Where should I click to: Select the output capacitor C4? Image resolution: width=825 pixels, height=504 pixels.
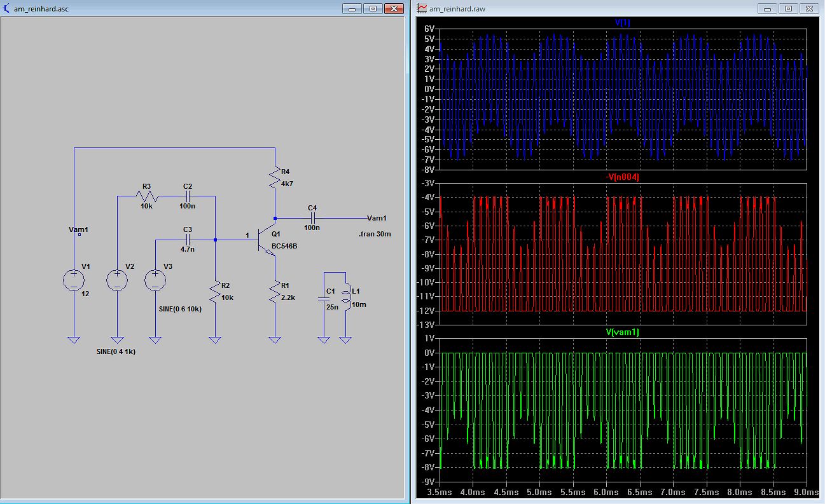tap(312, 217)
